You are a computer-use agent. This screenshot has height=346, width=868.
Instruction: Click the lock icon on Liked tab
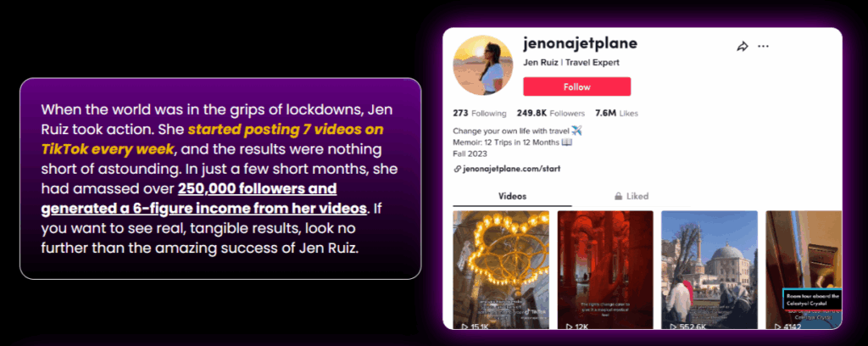618,197
